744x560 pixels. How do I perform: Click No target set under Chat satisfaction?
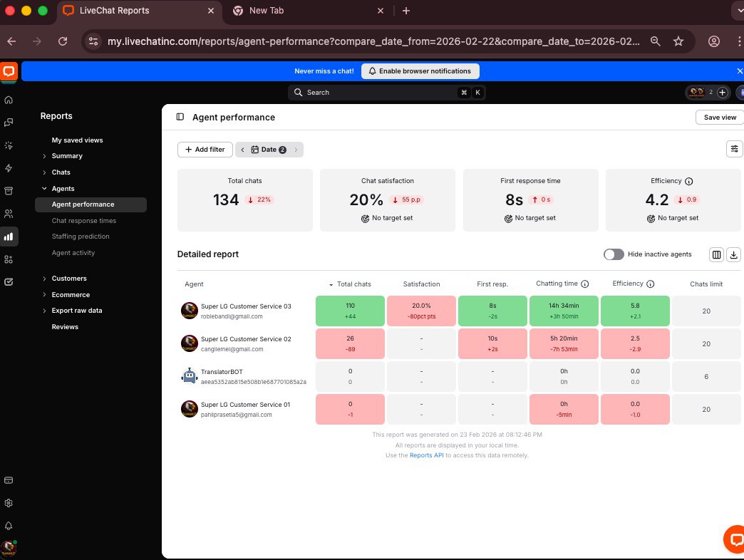(387, 218)
